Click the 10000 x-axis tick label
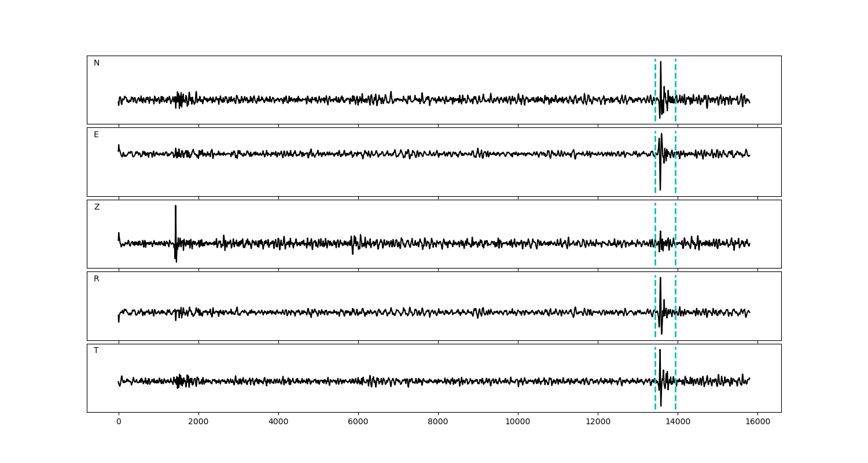This screenshot has height=463, width=868. (518, 422)
